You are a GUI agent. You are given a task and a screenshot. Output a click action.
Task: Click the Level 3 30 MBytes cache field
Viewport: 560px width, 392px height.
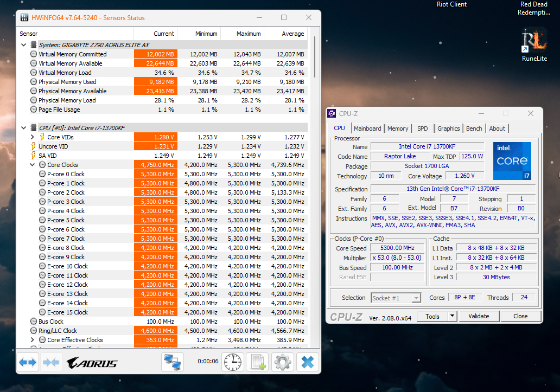[497, 277]
